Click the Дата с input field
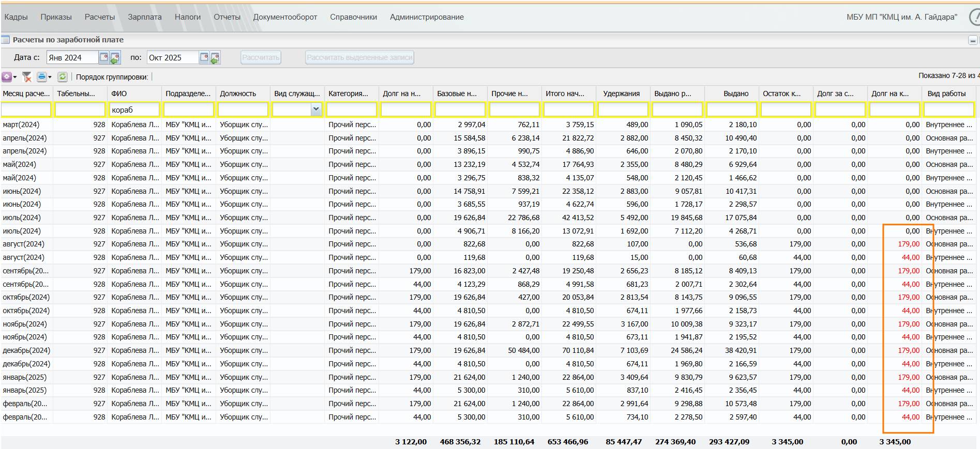The width and height of the screenshot is (980, 449). click(x=72, y=58)
